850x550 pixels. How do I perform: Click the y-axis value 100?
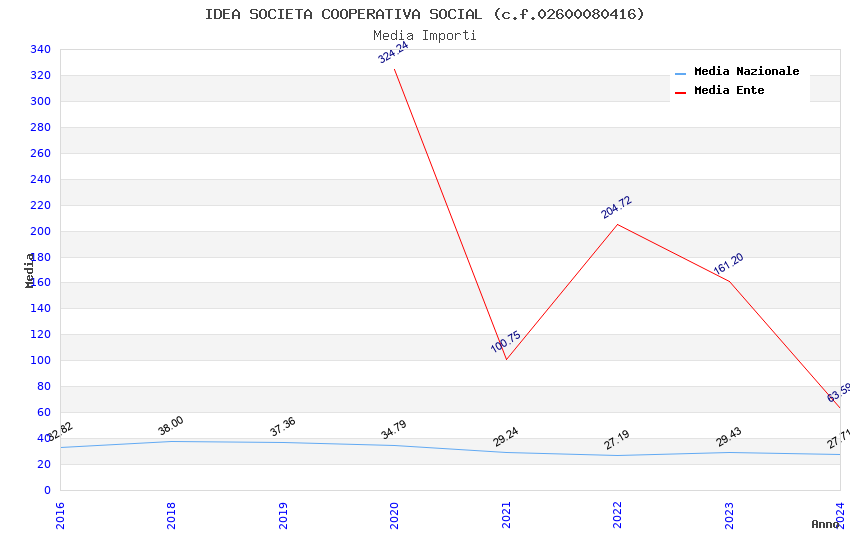41,360
